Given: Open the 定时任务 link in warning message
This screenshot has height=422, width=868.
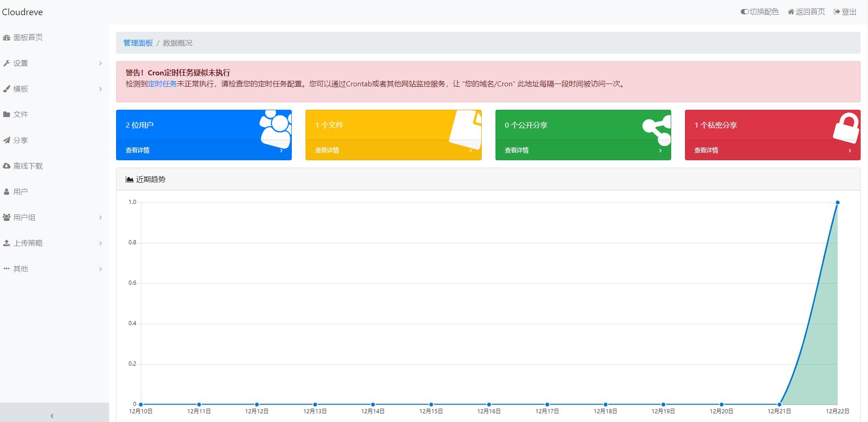Looking at the screenshot, I should pos(161,84).
